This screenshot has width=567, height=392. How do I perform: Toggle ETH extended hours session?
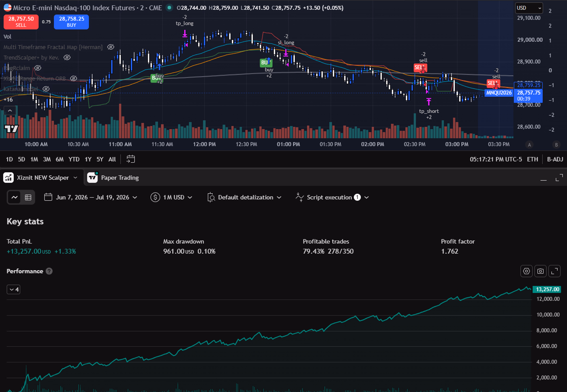532,159
